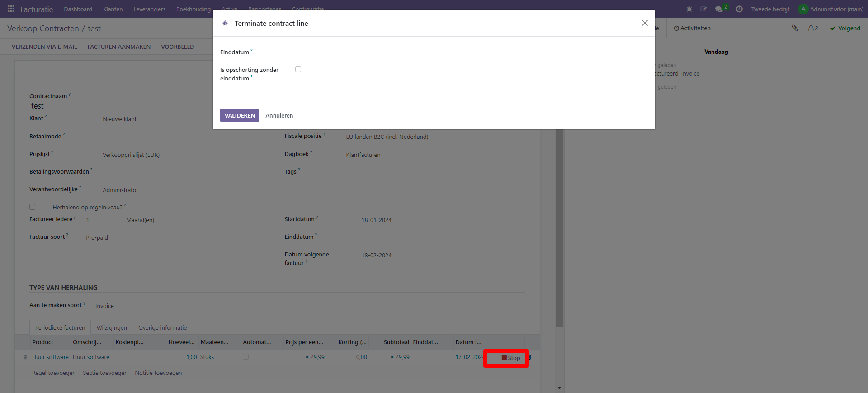Open the Klanten menu
This screenshot has height=393, width=868.
coord(113,9)
